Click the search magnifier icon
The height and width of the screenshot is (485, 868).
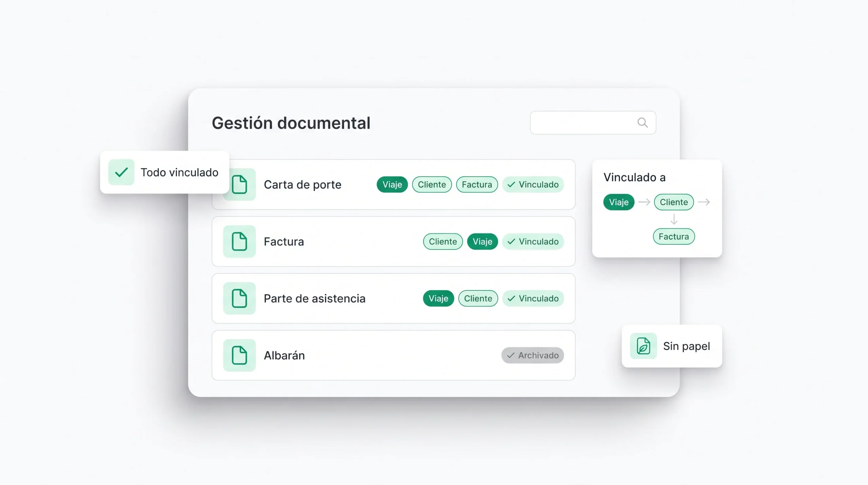coord(643,123)
